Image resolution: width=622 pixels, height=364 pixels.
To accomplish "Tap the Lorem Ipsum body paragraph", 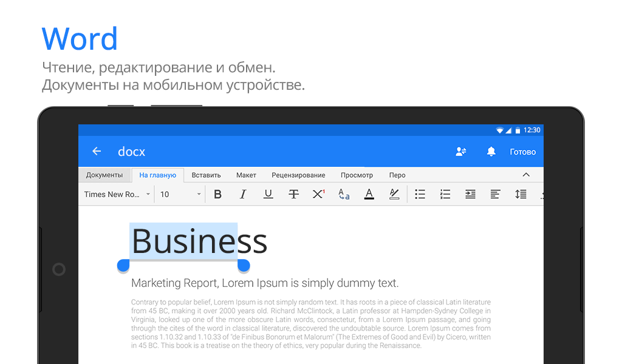I will click(310, 323).
